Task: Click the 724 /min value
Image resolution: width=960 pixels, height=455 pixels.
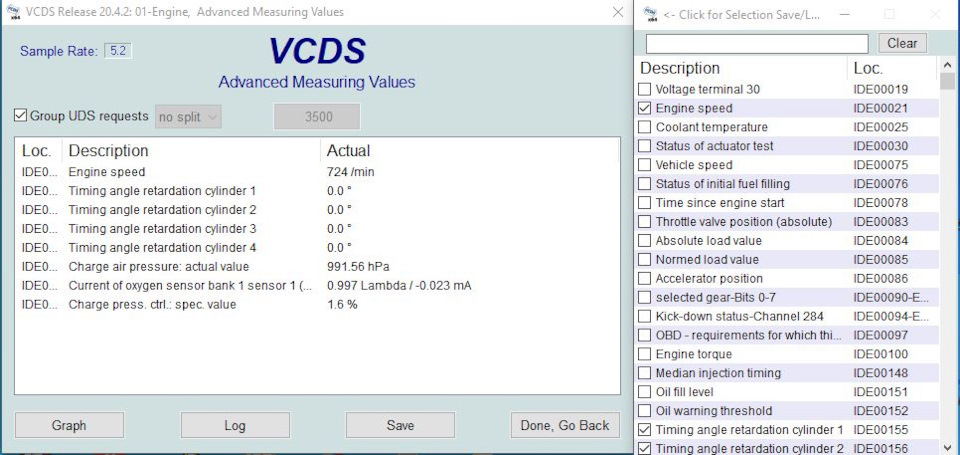Action: tap(350, 172)
